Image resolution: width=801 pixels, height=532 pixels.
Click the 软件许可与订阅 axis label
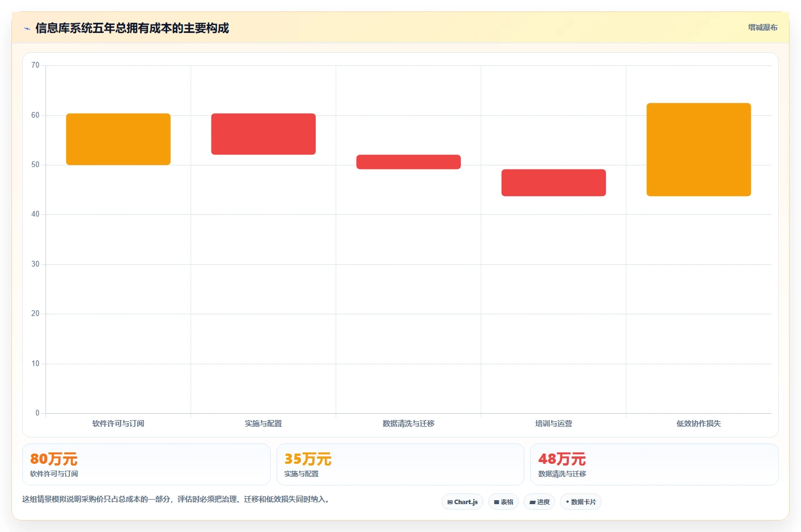(x=118, y=423)
